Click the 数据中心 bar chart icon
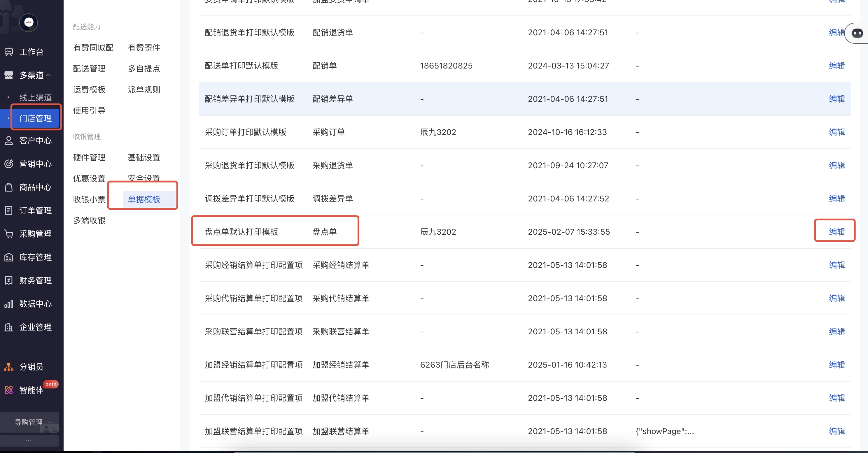The width and height of the screenshot is (868, 453). click(x=9, y=304)
